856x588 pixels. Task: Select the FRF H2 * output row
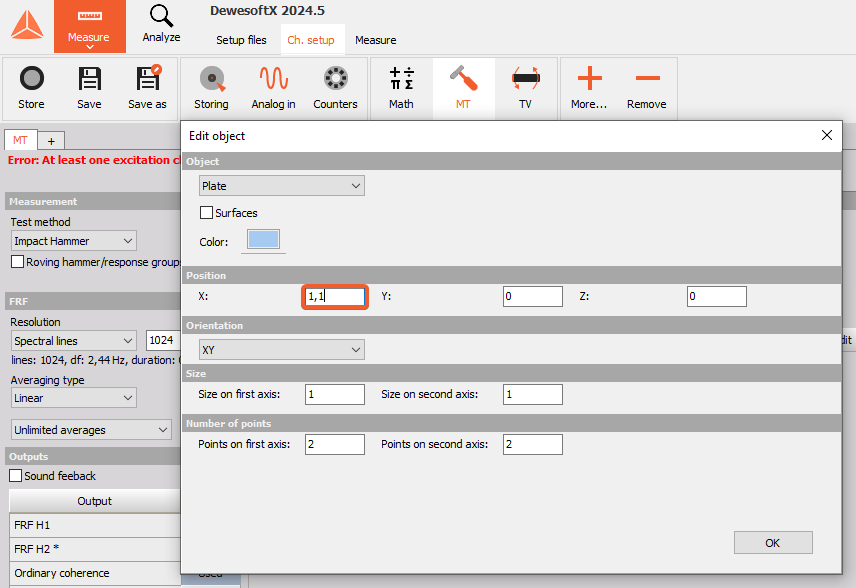coord(94,549)
